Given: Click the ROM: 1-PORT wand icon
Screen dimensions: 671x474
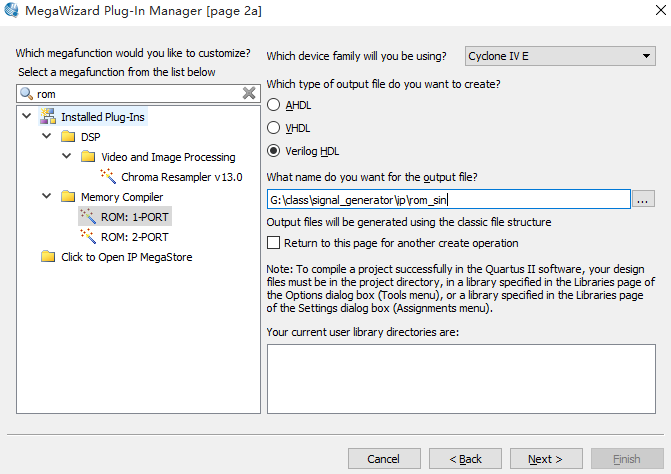Looking at the screenshot, I should [88, 216].
